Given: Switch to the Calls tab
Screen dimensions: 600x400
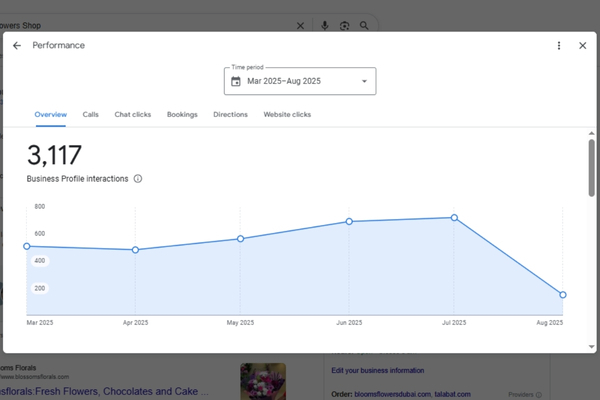Looking at the screenshot, I should [x=90, y=115].
